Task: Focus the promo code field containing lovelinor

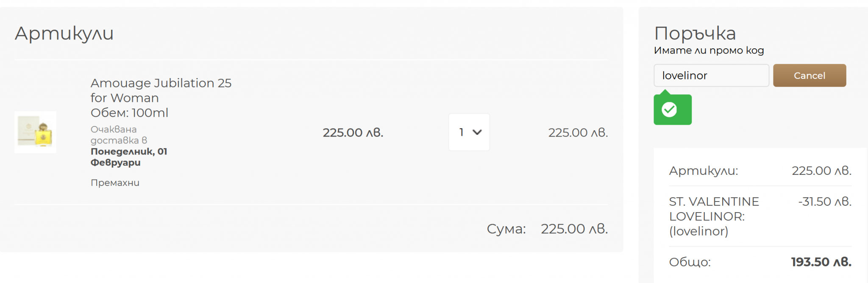Action: (711, 76)
